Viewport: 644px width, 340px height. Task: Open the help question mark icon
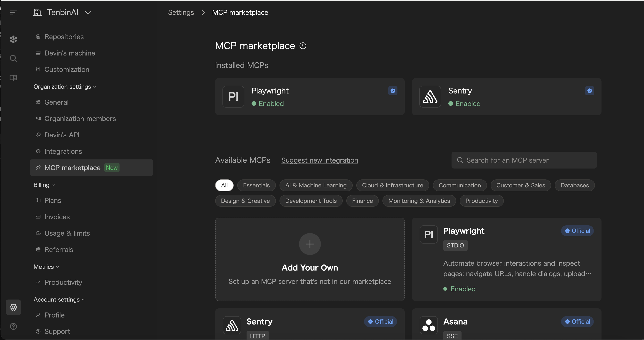tap(13, 326)
